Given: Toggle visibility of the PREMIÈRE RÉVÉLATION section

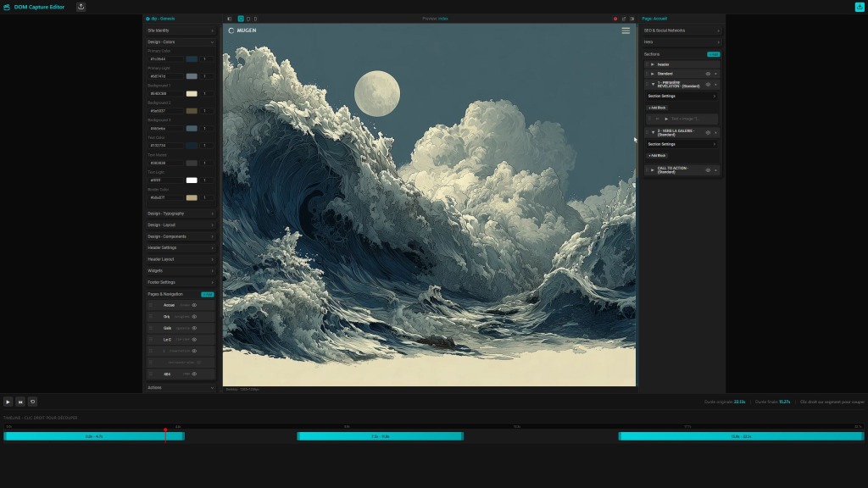Looking at the screenshot, I should click(x=709, y=85).
